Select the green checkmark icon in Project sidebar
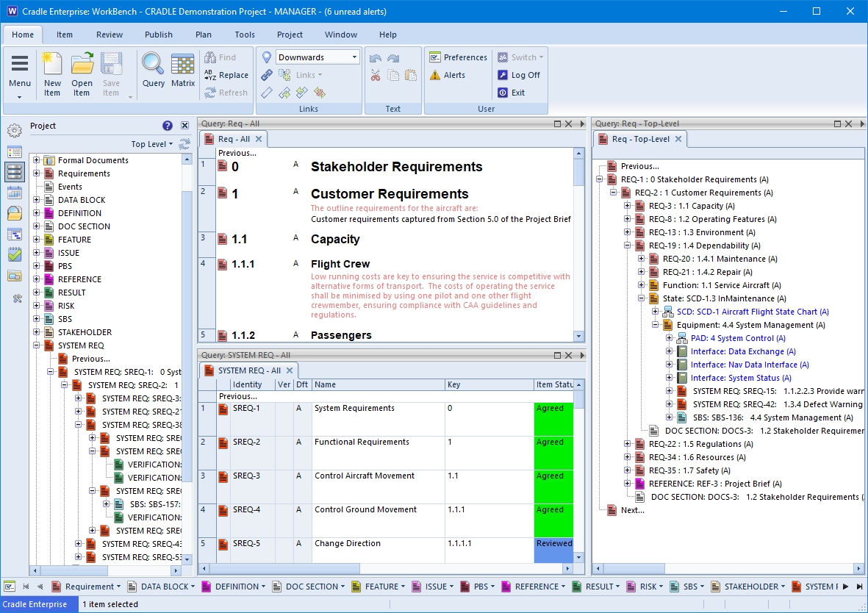Screen dimensions: 868x613 15,255
